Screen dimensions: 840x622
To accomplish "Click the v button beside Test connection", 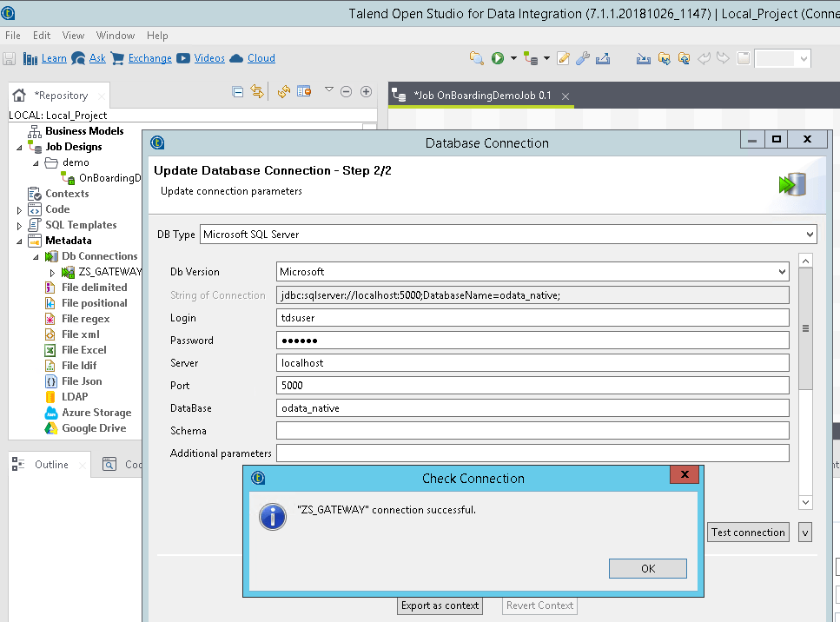I will (805, 532).
